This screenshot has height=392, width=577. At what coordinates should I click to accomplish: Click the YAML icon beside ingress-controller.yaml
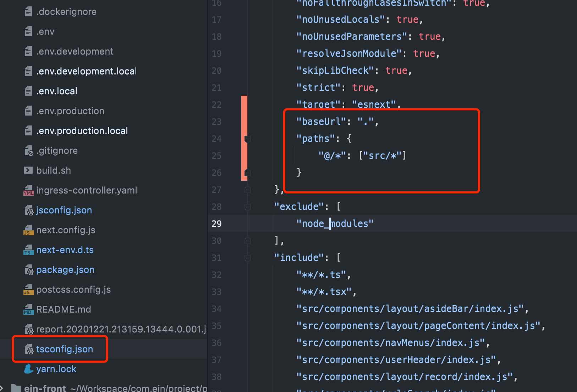tap(28, 190)
